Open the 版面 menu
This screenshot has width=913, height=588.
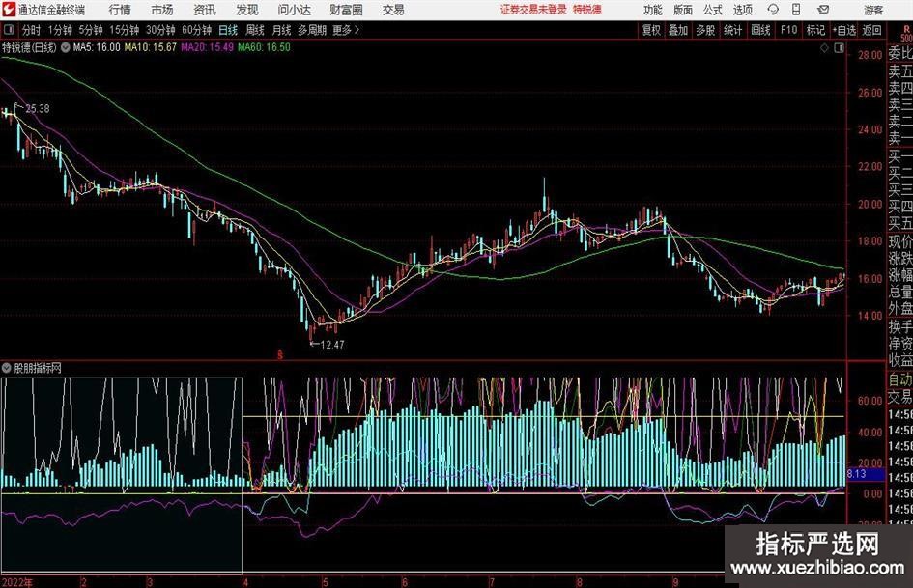[x=682, y=10]
